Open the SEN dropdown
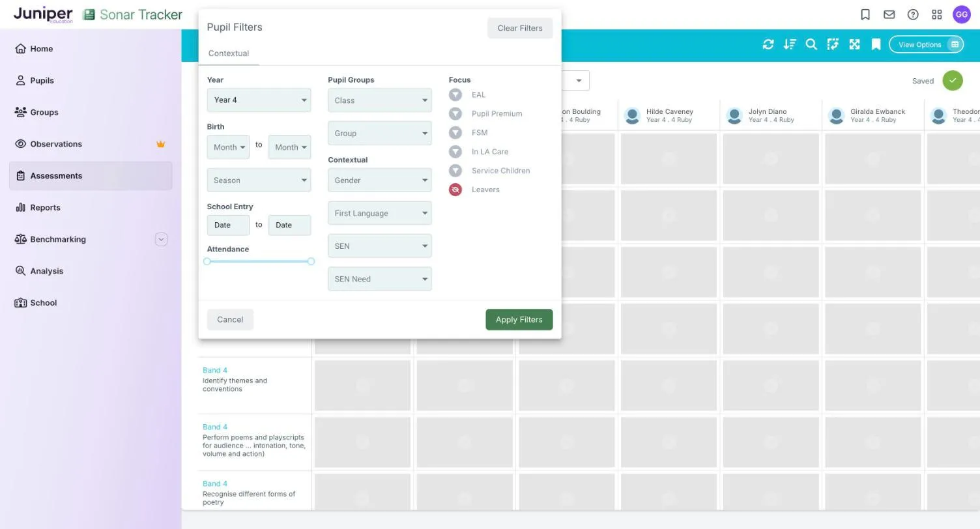 (x=380, y=246)
